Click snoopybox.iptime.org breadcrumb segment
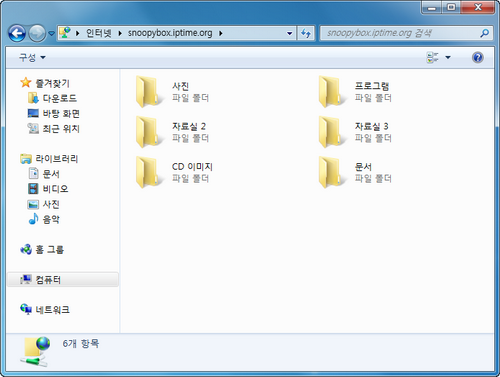This screenshot has height=377, width=500. (x=170, y=33)
